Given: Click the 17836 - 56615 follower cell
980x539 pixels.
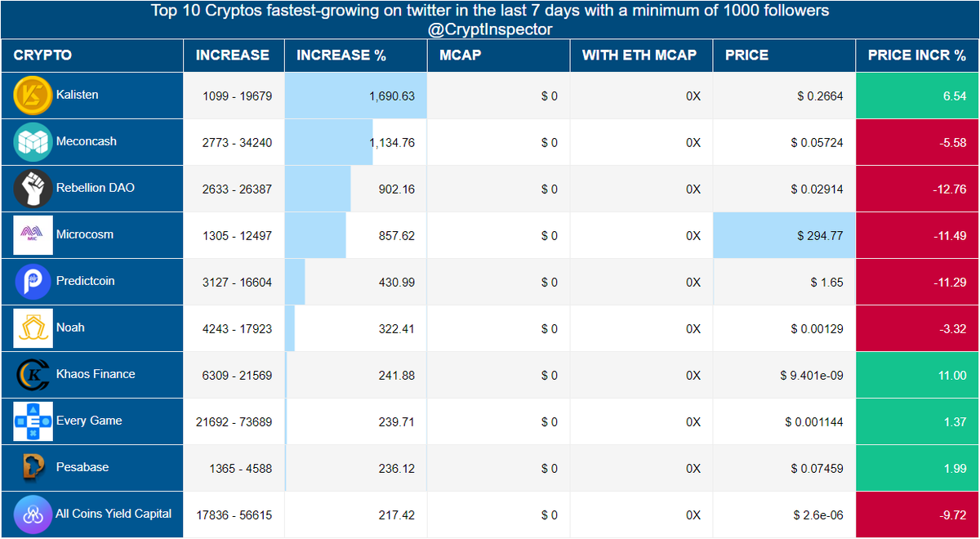Looking at the screenshot, I should 234,514.
